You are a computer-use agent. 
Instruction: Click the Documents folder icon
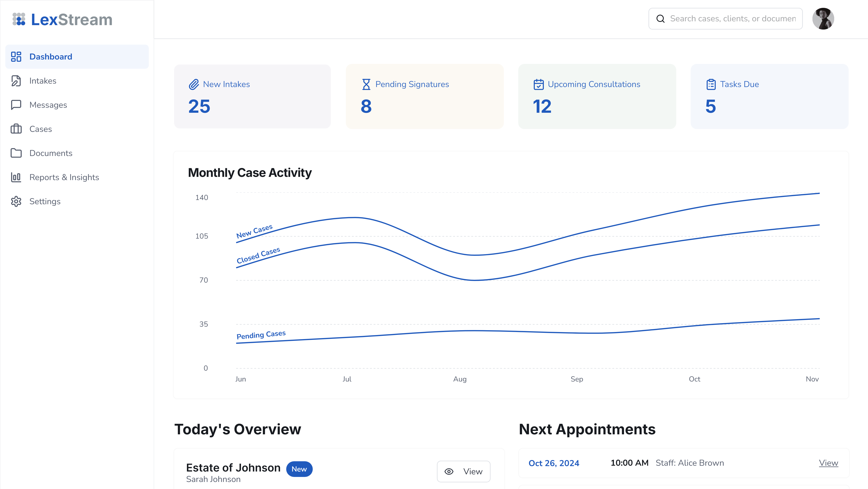(x=16, y=153)
